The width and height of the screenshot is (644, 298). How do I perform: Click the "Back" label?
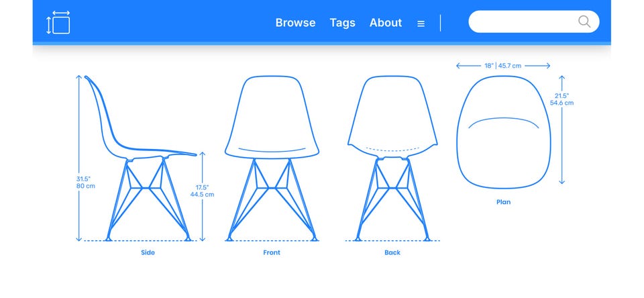coord(392,252)
